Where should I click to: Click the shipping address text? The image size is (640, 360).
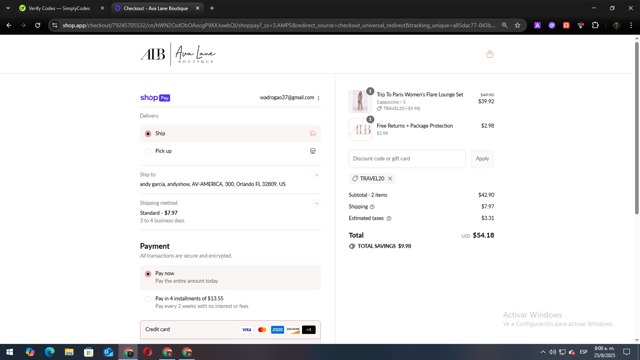tap(213, 184)
